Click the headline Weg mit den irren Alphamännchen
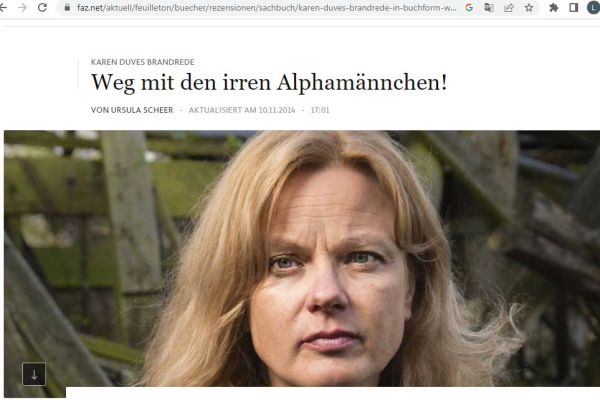This screenshot has height=400, width=600. coord(269,82)
